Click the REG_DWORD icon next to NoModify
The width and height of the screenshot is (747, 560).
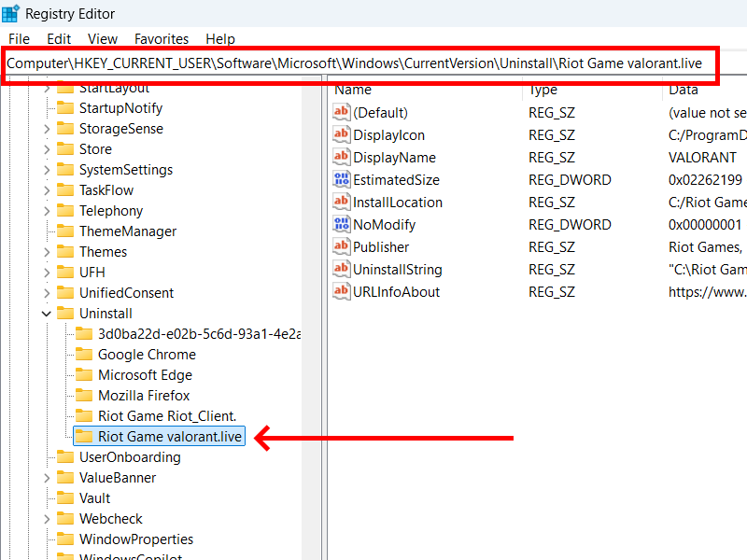point(342,224)
